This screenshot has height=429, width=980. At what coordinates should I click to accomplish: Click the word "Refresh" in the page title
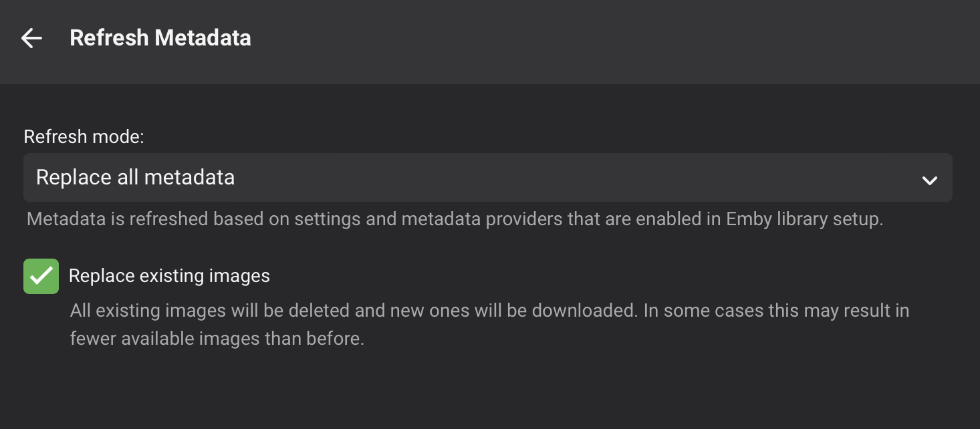(109, 38)
